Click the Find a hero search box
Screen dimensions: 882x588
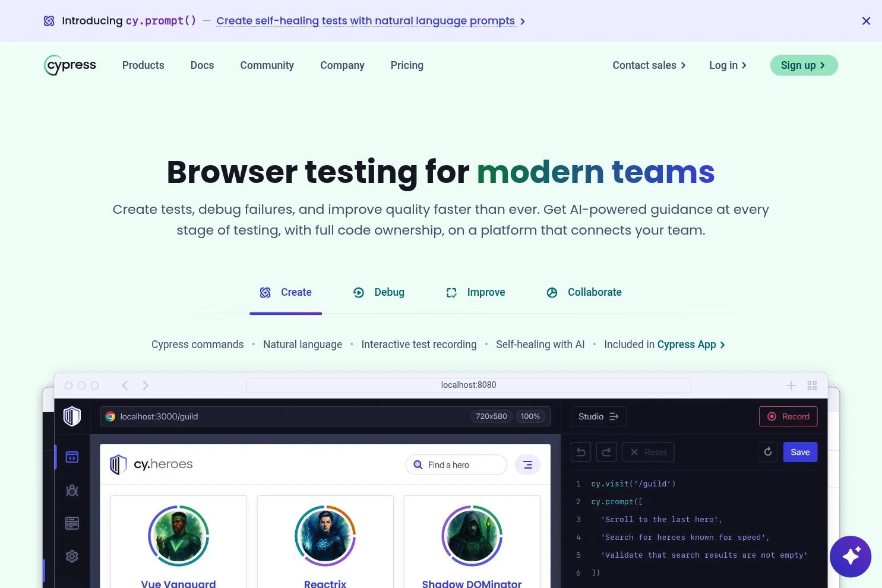[456, 465]
